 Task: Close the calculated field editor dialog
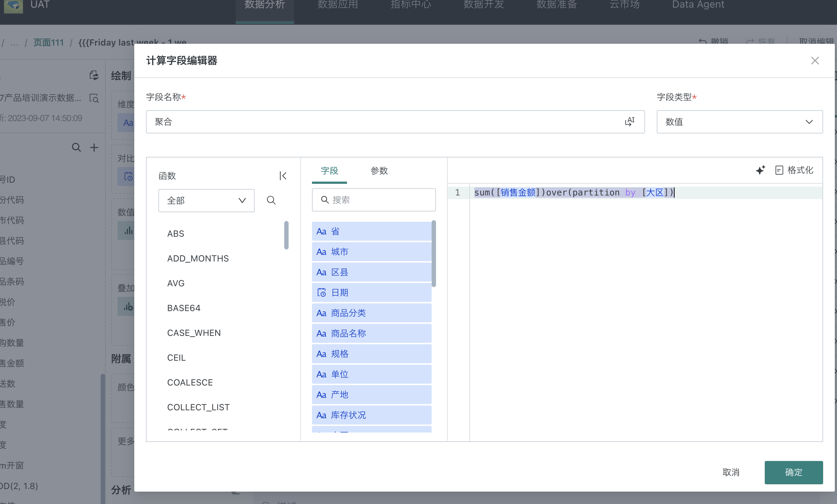pos(815,61)
